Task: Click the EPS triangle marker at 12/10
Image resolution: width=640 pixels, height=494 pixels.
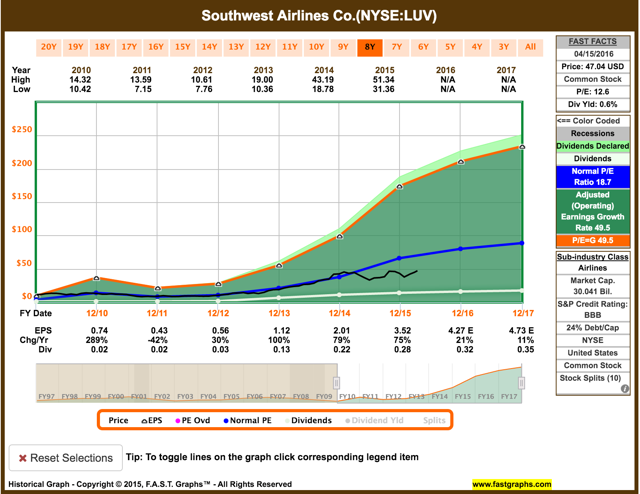Action: point(96,278)
